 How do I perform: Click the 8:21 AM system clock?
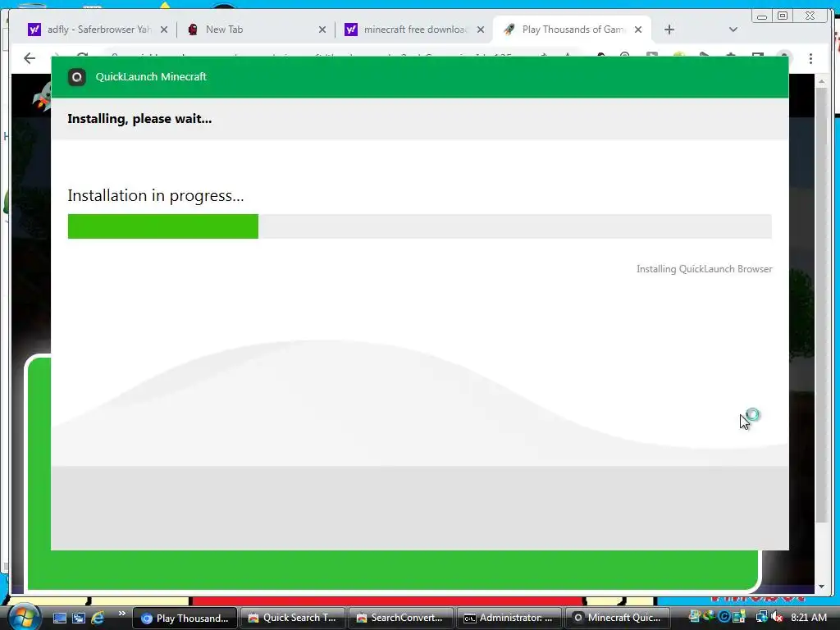point(809,618)
